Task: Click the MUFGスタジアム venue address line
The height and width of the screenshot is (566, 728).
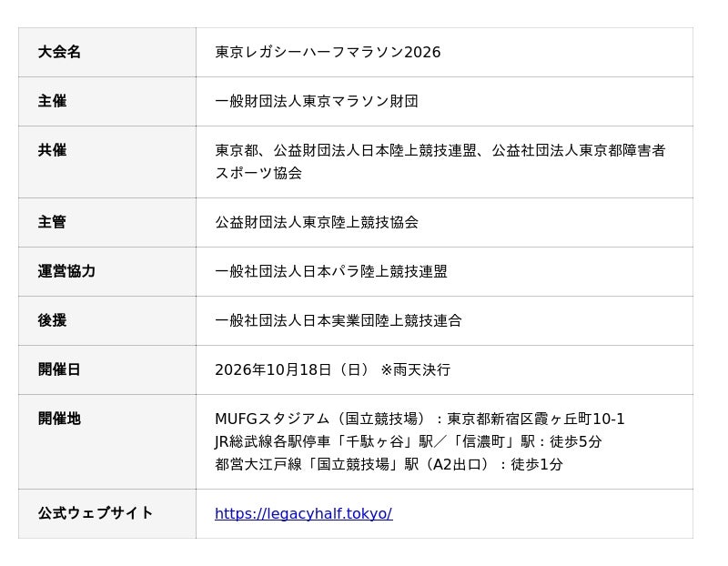Action: (420, 419)
